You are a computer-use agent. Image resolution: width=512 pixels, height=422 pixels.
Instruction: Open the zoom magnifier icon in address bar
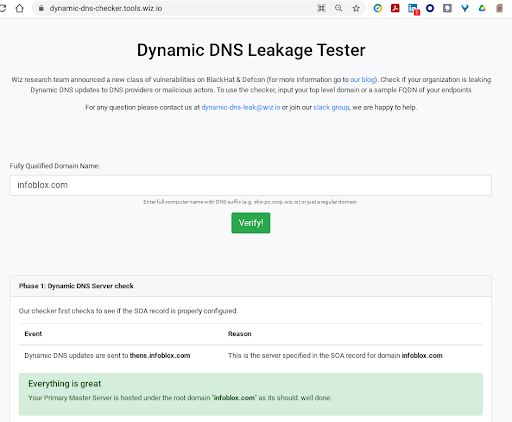point(338,8)
